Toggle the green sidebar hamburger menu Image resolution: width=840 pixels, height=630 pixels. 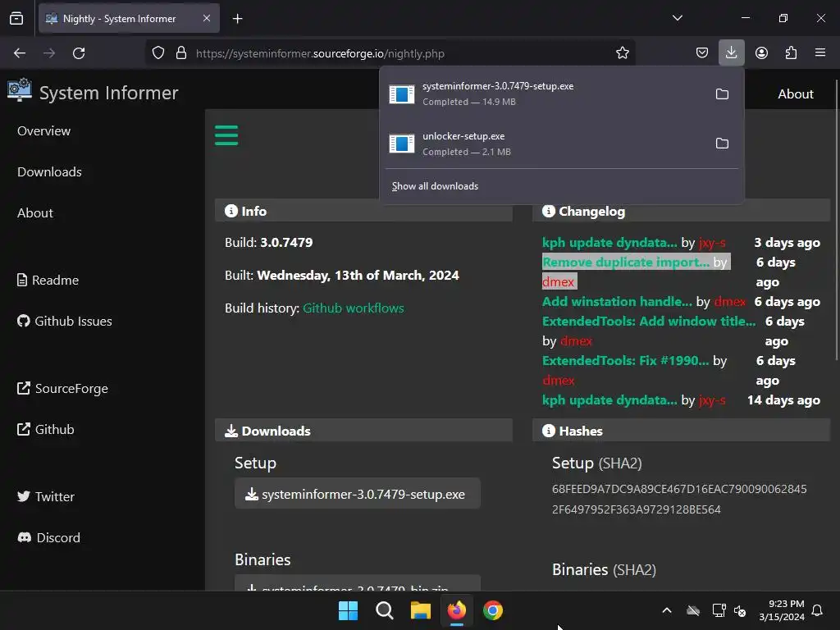(226, 135)
